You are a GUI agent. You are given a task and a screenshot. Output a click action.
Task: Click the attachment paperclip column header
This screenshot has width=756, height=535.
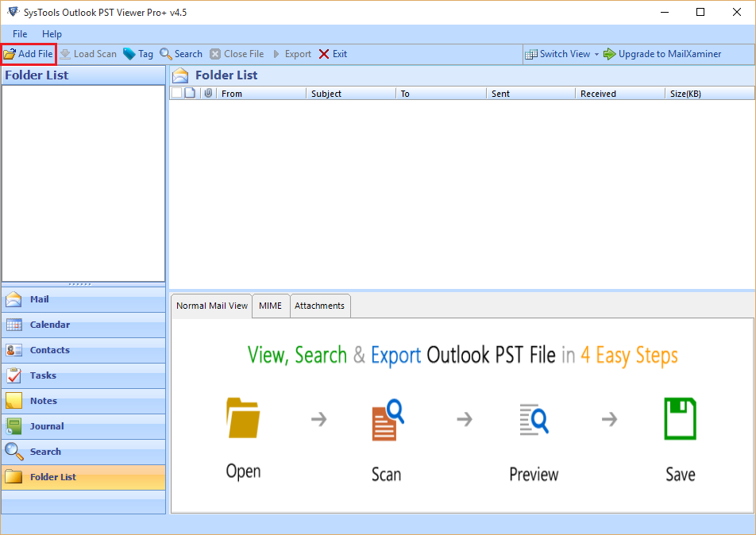208,93
